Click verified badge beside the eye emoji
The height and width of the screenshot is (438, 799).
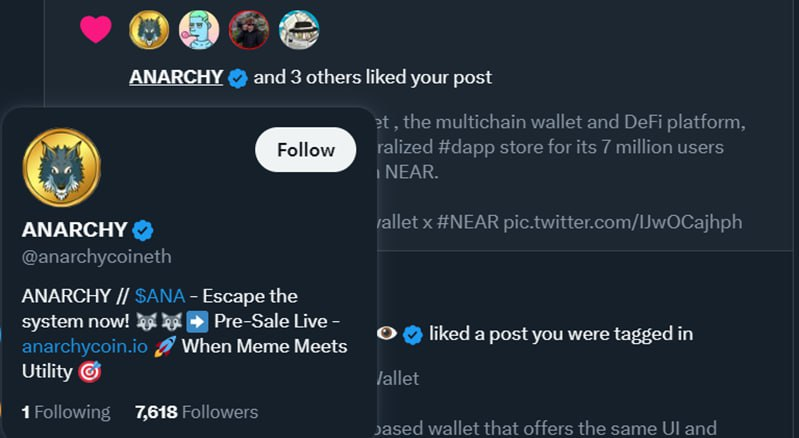tap(413, 335)
